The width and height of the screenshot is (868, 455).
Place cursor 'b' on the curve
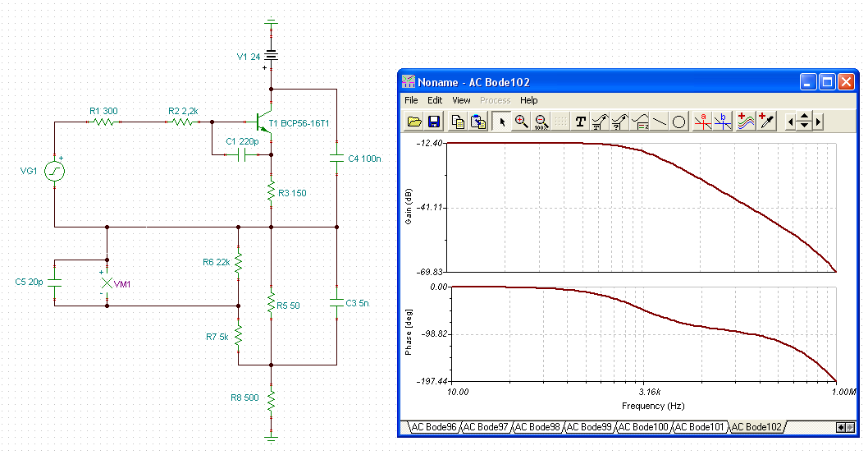point(723,122)
